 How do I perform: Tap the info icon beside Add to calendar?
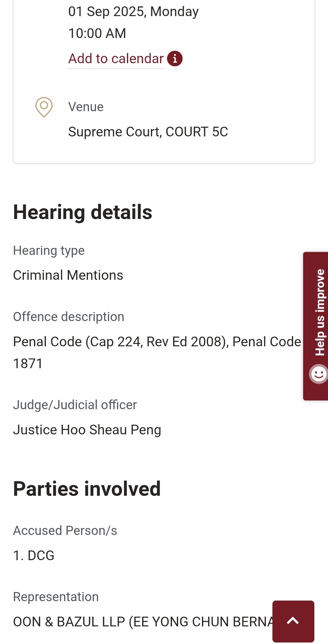point(175,58)
